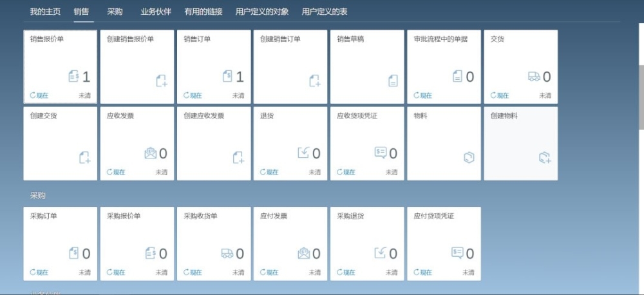The height and width of the screenshot is (295, 644).
Task: Click the 交货 delivery truck icon
Action: (x=533, y=77)
